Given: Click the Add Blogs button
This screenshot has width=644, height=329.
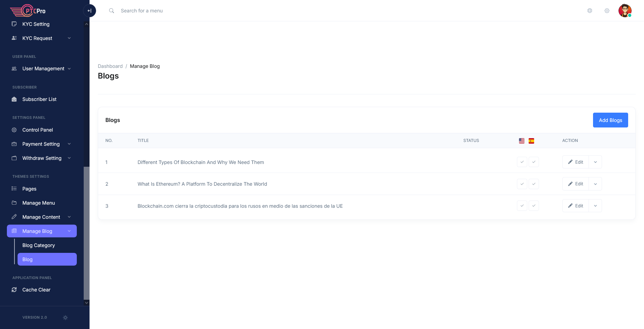Looking at the screenshot, I should [x=610, y=120].
